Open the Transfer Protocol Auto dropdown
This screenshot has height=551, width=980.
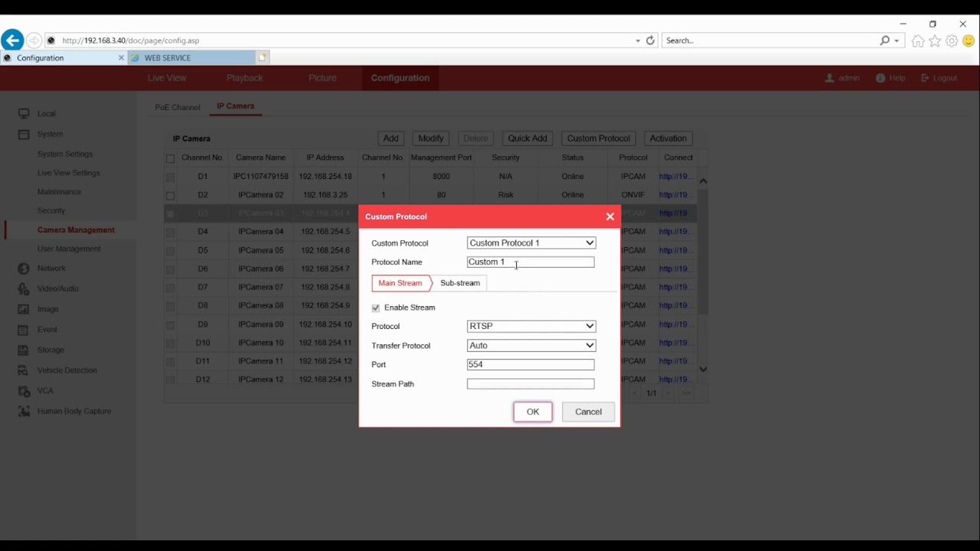(x=531, y=345)
